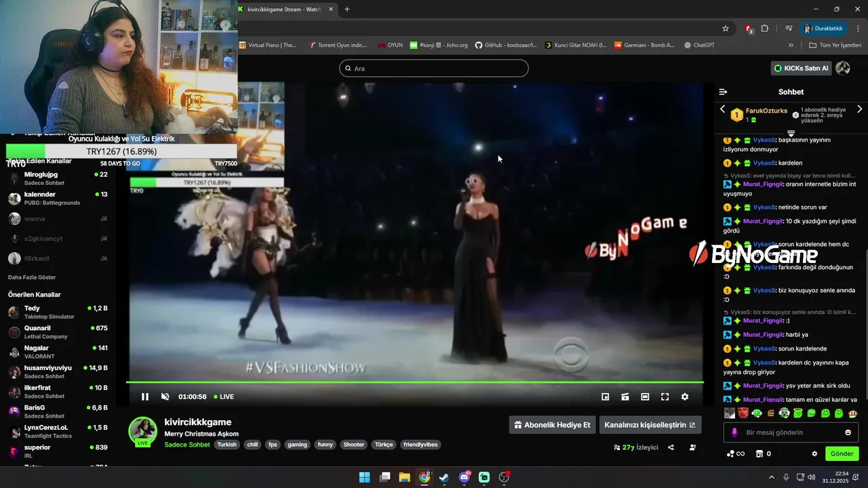Open Nagalar VALORANT channel
The image size is (868, 488).
coord(58,352)
